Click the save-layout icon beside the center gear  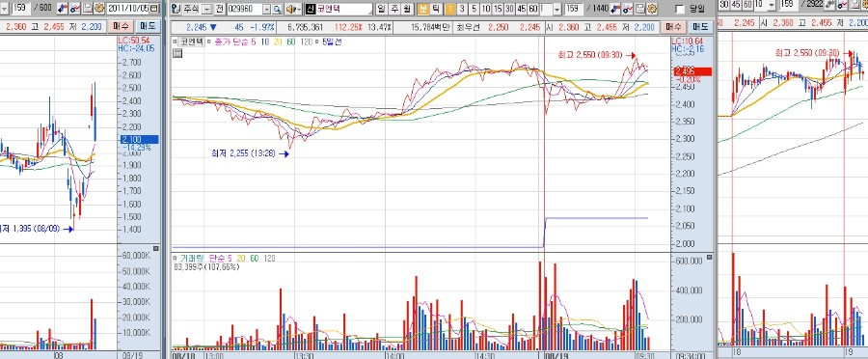tap(639, 10)
